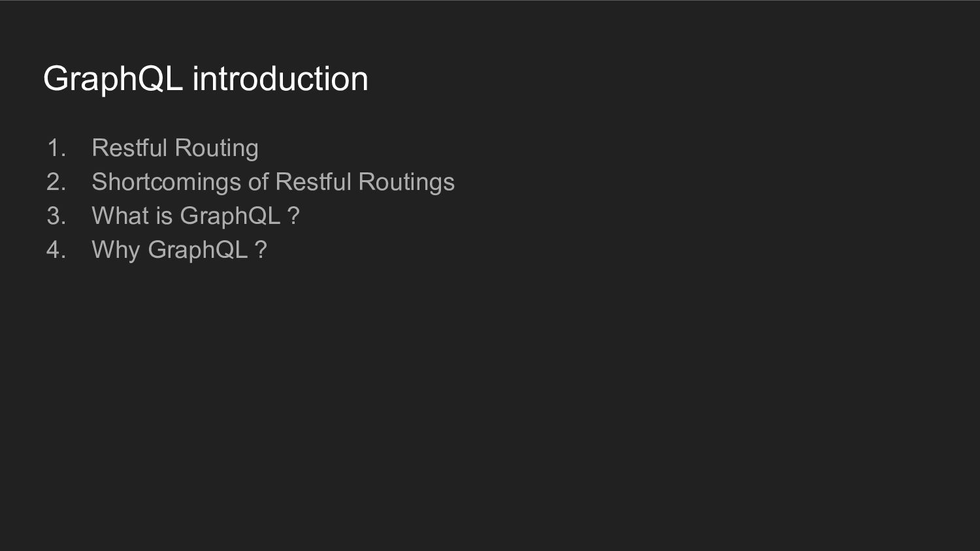The height and width of the screenshot is (551, 980).
Task: Click the word 'Shortcomings' in item two
Action: coord(166,182)
